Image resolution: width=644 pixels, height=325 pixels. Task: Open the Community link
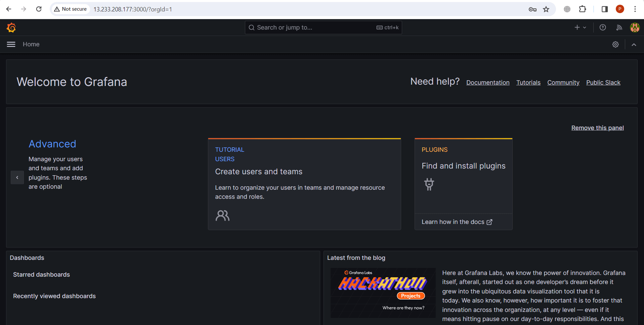click(x=563, y=83)
